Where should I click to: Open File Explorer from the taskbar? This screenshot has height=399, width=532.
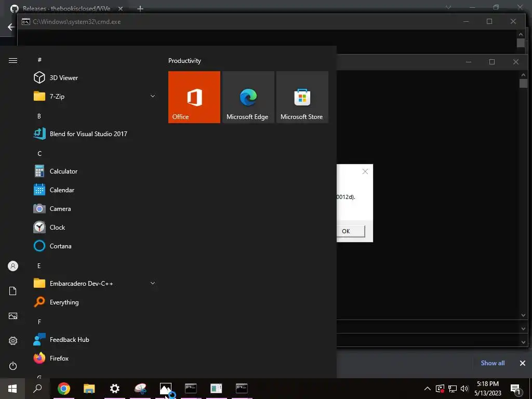pyautogui.click(x=89, y=389)
